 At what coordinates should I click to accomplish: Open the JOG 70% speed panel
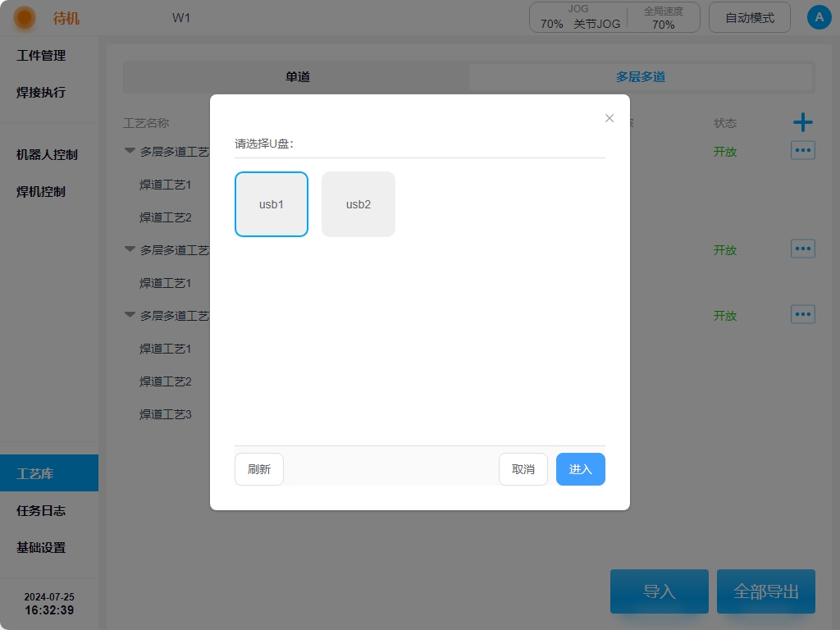click(x=577, y=17)
